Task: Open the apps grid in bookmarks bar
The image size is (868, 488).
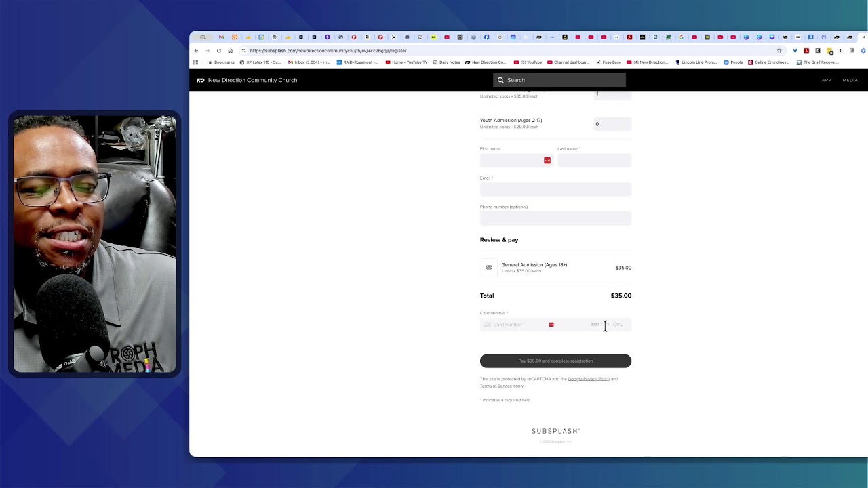Action: [x=195, y=62]
